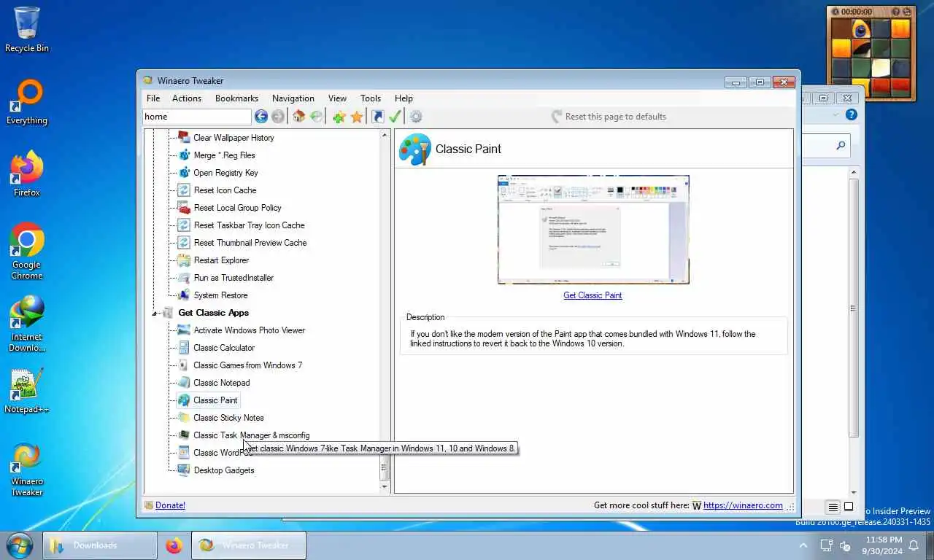Image resolution: width=934 pixels, height=560 pixels.
Task: Open Google Chrome desktop shortcut
Action: [27, 252]
